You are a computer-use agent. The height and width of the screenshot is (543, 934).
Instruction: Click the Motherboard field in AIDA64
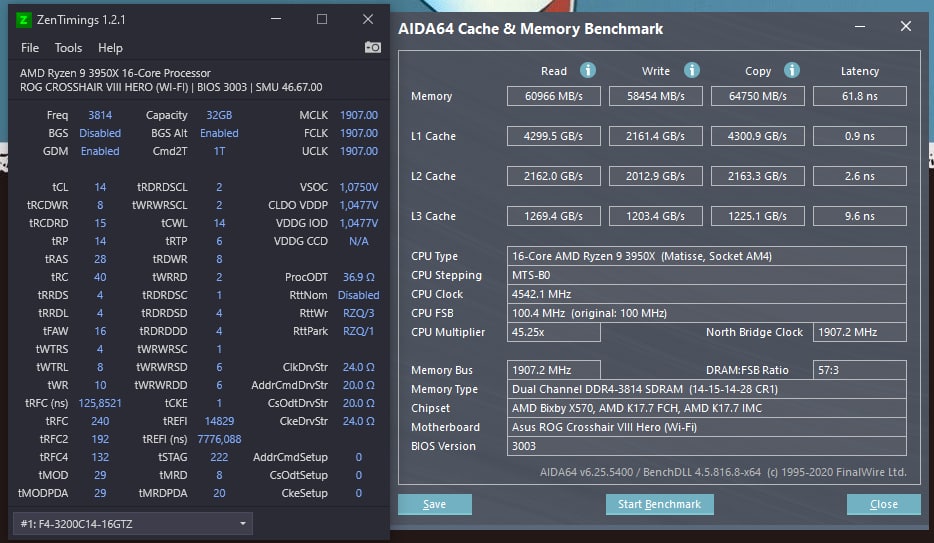[x=706, y=427]
